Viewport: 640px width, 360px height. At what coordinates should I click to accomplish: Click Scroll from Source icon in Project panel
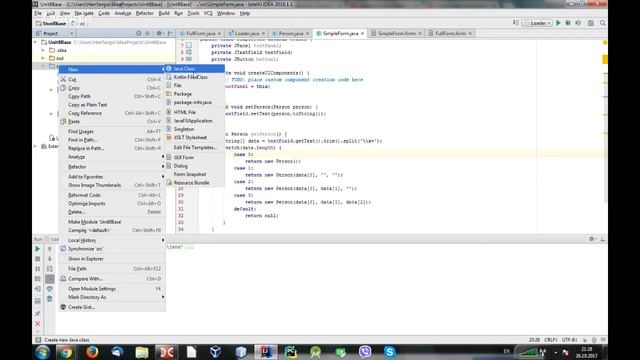click(x=139, y=33)
